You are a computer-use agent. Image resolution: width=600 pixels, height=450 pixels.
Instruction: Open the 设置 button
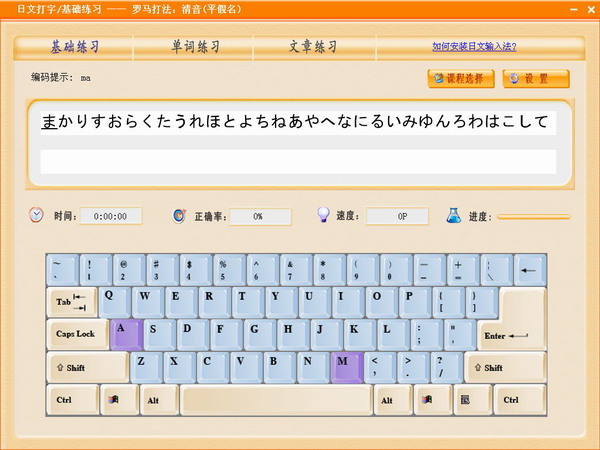(x=536, y=79)
